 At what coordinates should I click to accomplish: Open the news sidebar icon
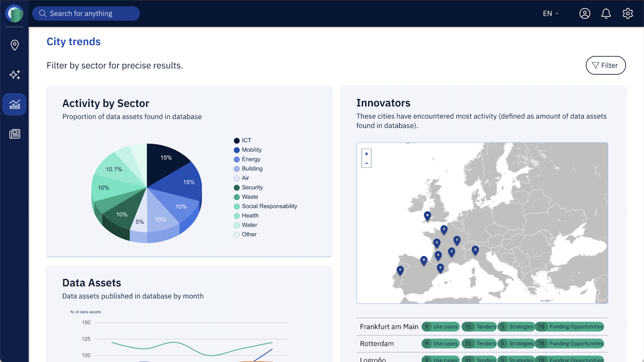15,134
